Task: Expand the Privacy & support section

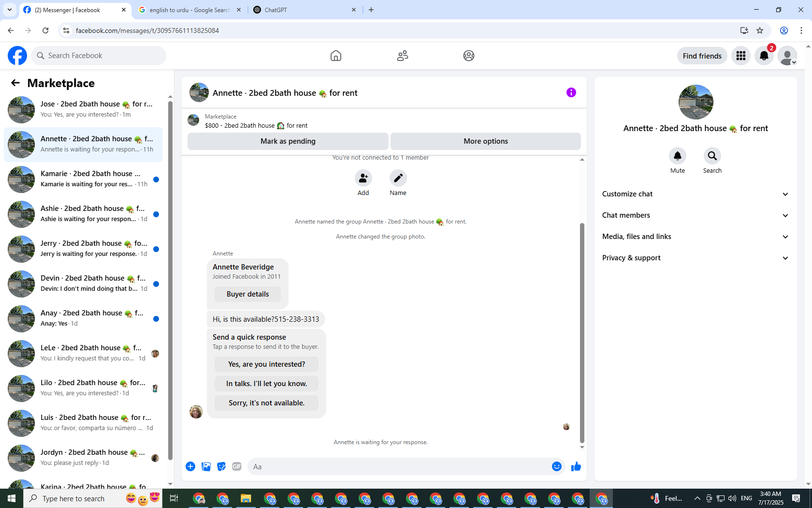Action: click(x=696, y=258)
